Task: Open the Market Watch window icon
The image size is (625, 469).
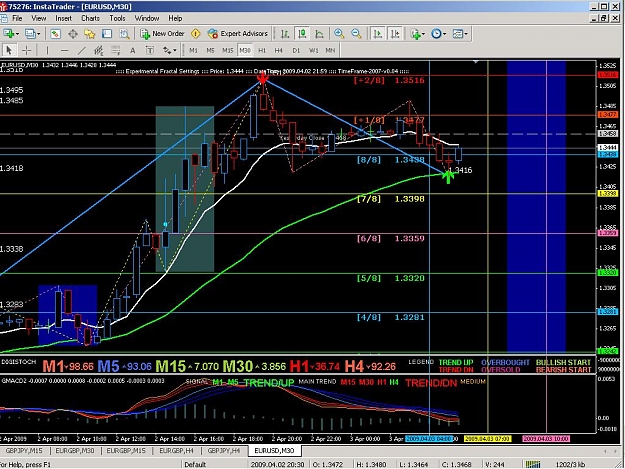Action: pos(55,34)
